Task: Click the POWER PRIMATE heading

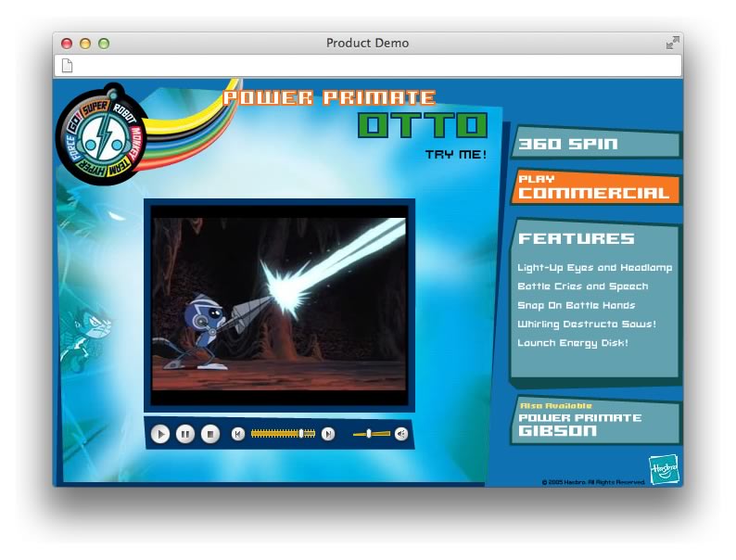Action: point(329,97)
